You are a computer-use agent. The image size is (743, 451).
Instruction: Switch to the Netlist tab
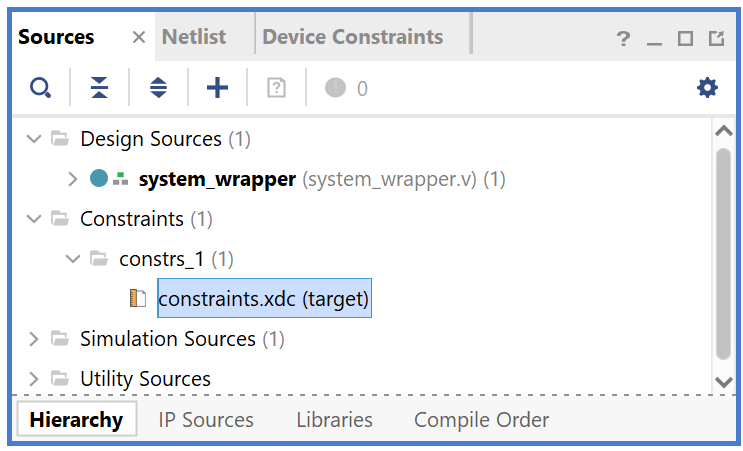(x=194, y=37)
